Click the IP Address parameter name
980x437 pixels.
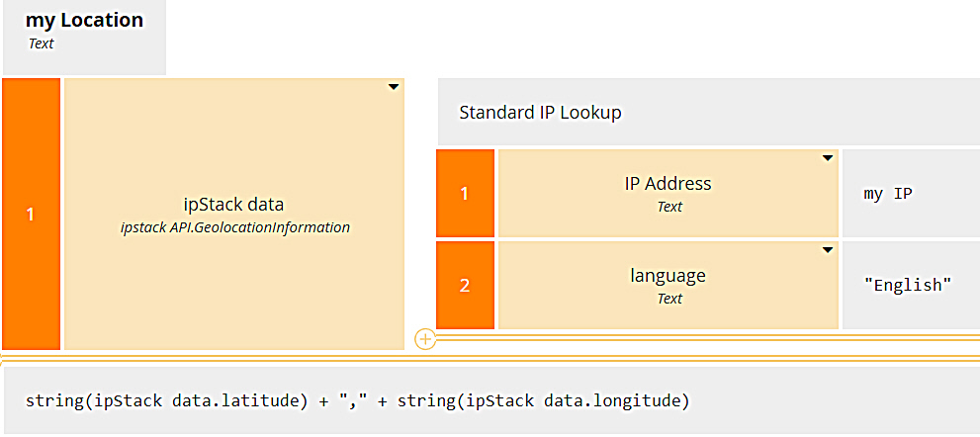click(668, 184)
